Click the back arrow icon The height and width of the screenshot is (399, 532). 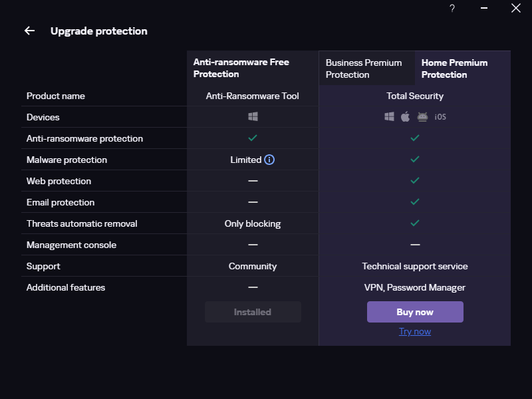tap(29, 31)
